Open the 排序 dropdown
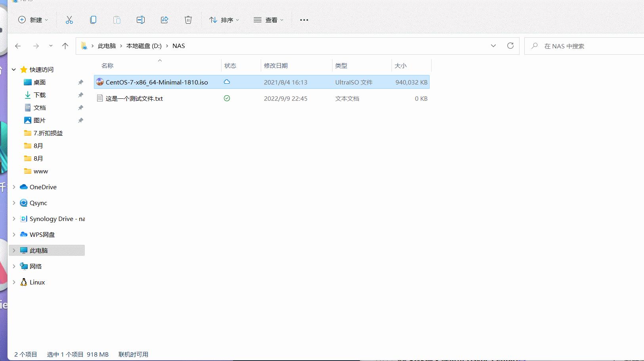The height and width of the screenshot is (361, 644). [224, 20]
